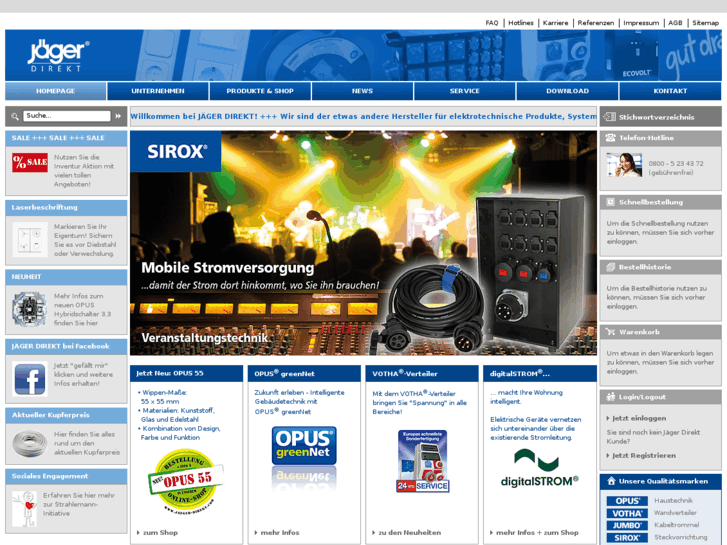Click the Mobile Stromversorgung banner image
Image resolution: width=727 pixels, height=545 pixels.
364,243
